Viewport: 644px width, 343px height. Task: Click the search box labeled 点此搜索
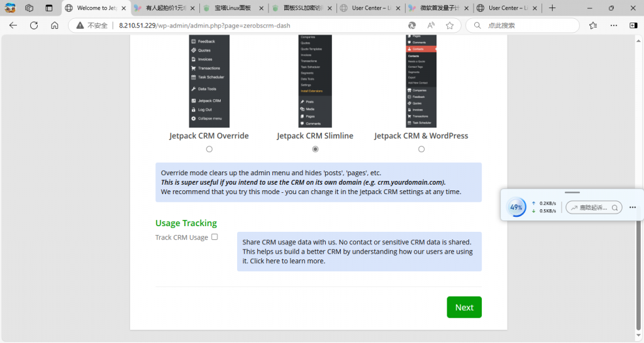point(523,25)
